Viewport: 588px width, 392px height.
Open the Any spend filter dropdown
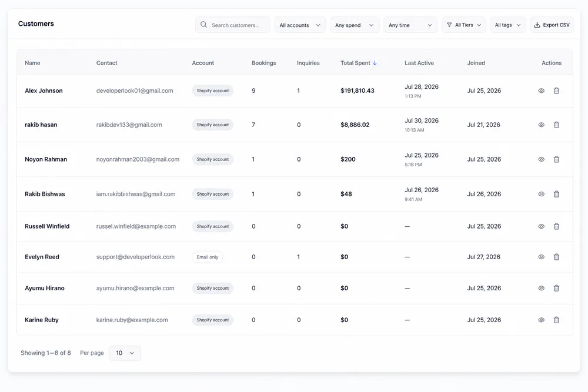[x=355, y=25]
